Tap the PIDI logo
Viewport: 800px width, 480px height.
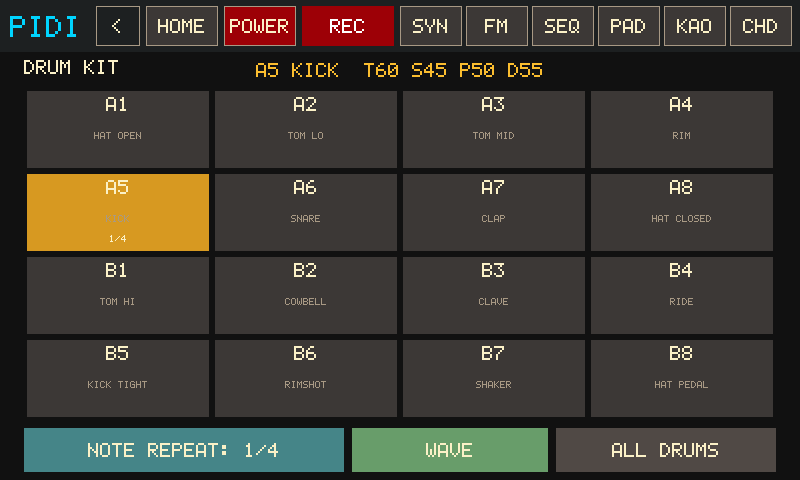[43, 27]
